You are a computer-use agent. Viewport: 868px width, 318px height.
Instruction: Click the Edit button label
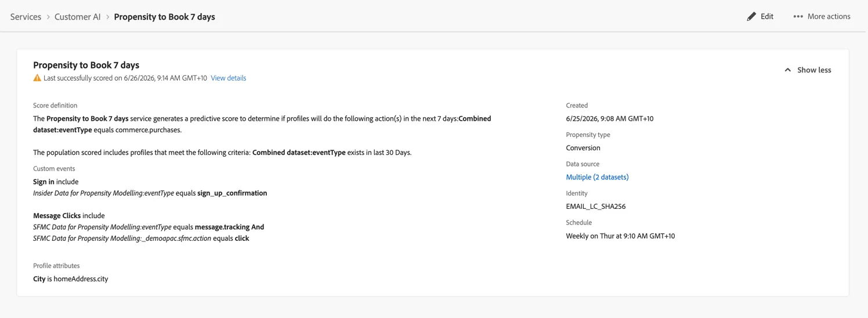click(767, 16)
